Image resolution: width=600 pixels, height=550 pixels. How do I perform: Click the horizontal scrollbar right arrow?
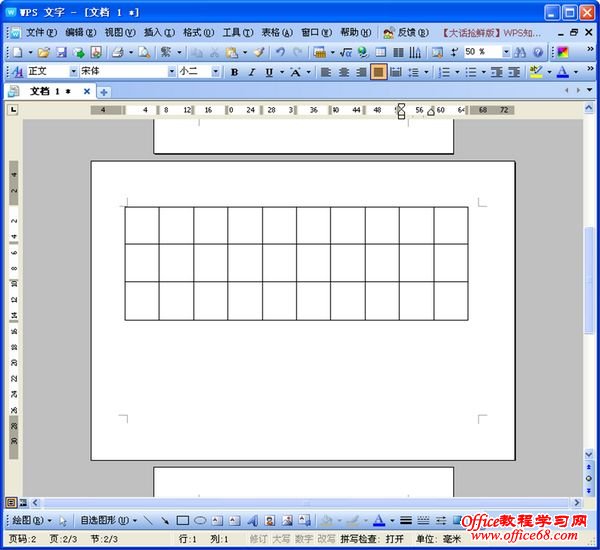click(576, 503)
